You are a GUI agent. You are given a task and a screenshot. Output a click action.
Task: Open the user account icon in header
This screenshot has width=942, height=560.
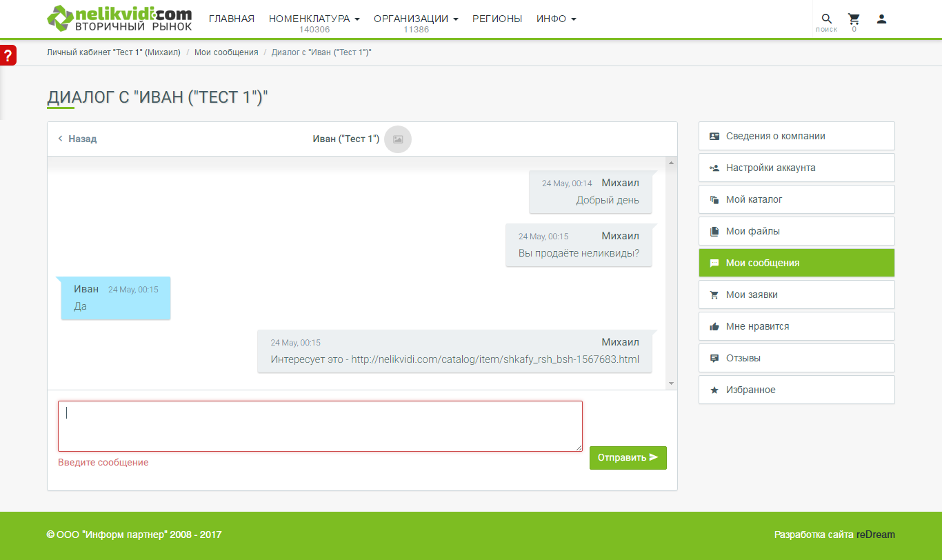coord(881,19)
